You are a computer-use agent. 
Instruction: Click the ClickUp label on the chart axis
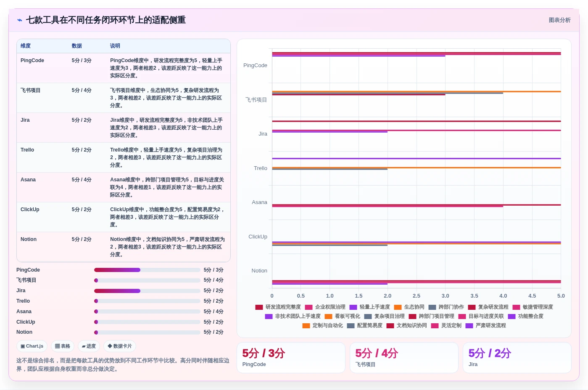pos(258,237)
